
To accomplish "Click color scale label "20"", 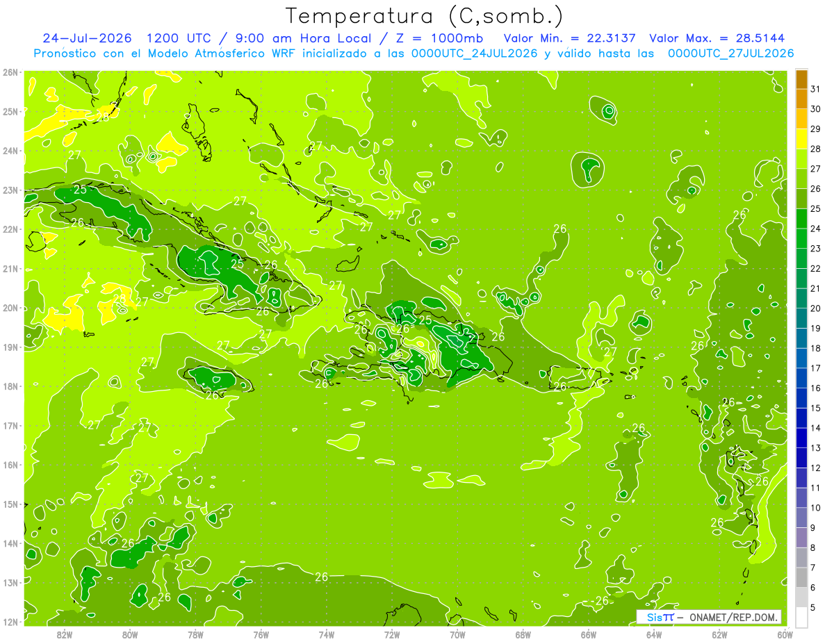I will (x=815, y=308).
